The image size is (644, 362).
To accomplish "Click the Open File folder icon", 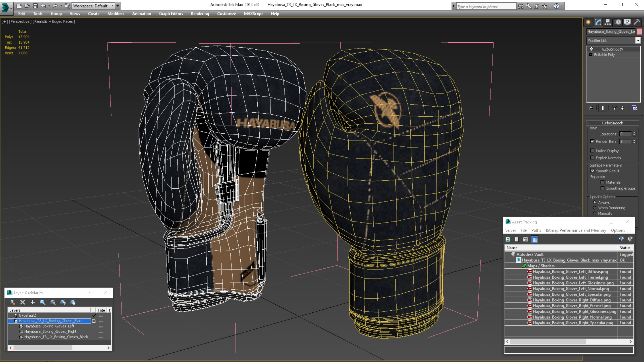I will pyautogui.click(x=27, y=6).
